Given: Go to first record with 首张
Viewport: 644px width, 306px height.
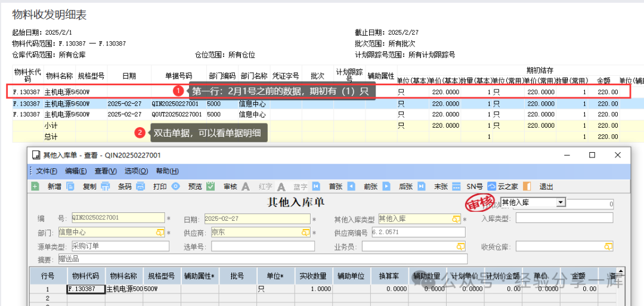Looking at the screenshot, I should click(316, 186).
